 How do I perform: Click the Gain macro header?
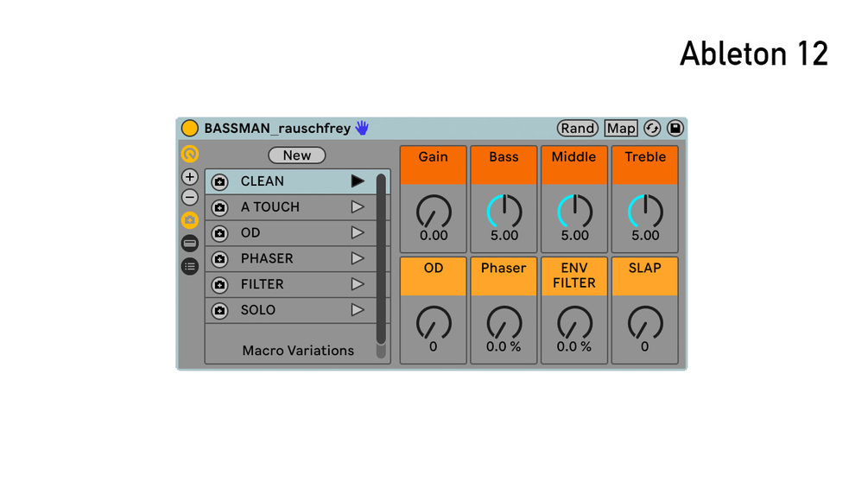point(434,165)
